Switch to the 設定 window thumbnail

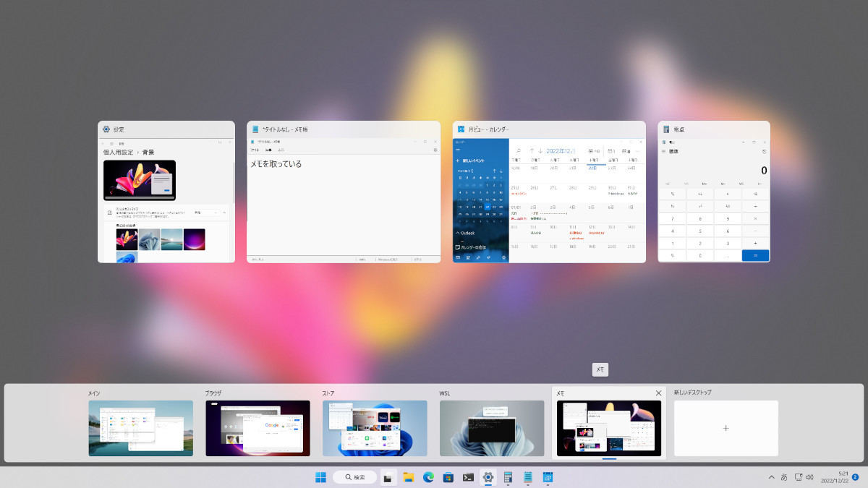coord(166,192)
